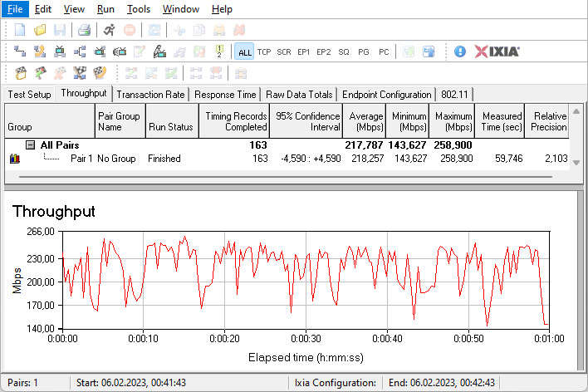Click the grayed delete red X icon
This screenshot has width=588, height=392.
click(x=239, y=30)
